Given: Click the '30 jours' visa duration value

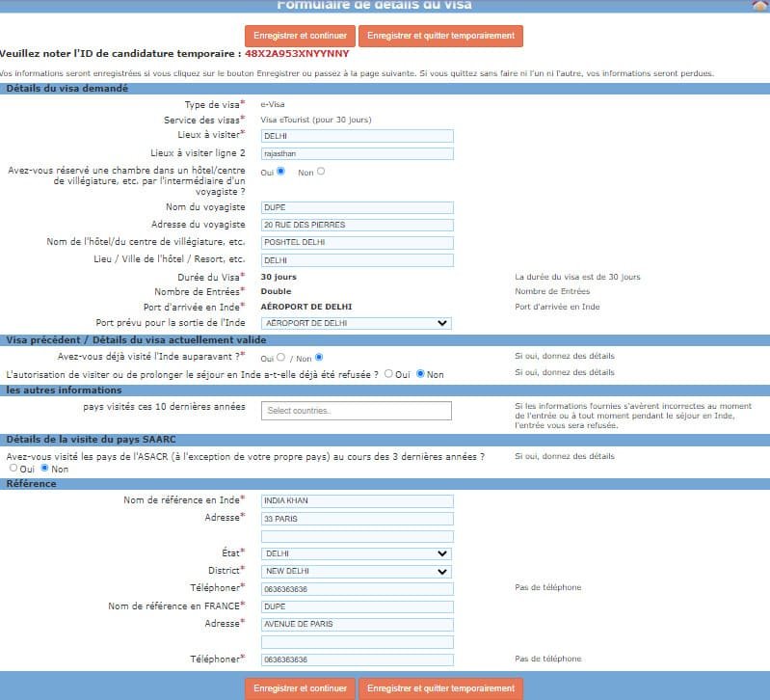Looking at the screenshot, I should (279, 277).
